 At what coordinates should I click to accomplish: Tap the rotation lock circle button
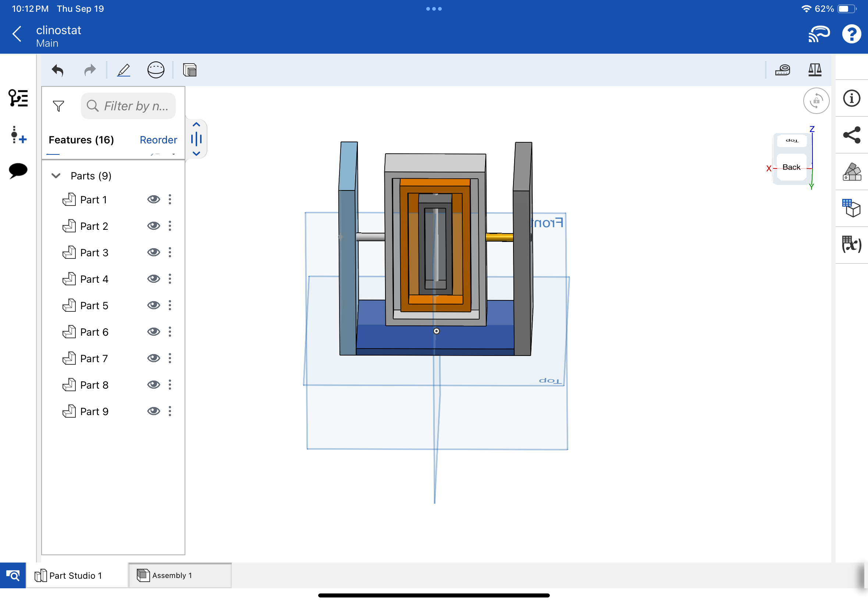click(816, 101)
